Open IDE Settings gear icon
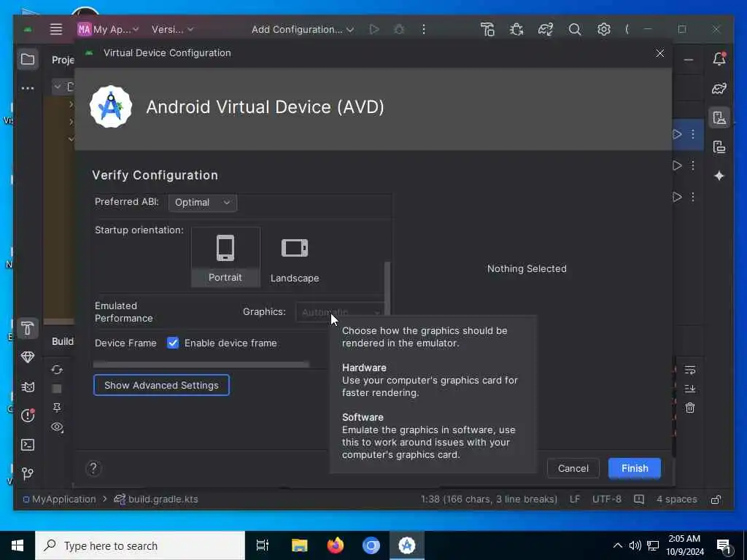Screen dimensions: 747x560 click(x=603, y=29)
